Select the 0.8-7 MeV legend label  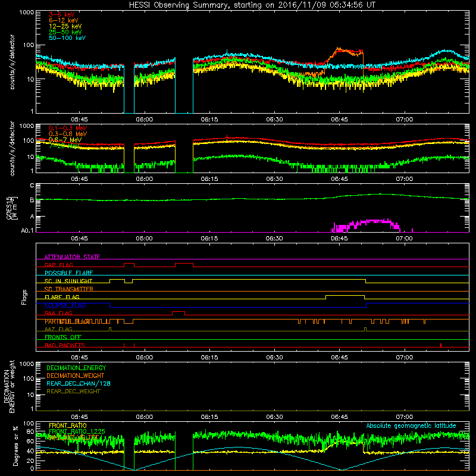[x=65, y=140]
